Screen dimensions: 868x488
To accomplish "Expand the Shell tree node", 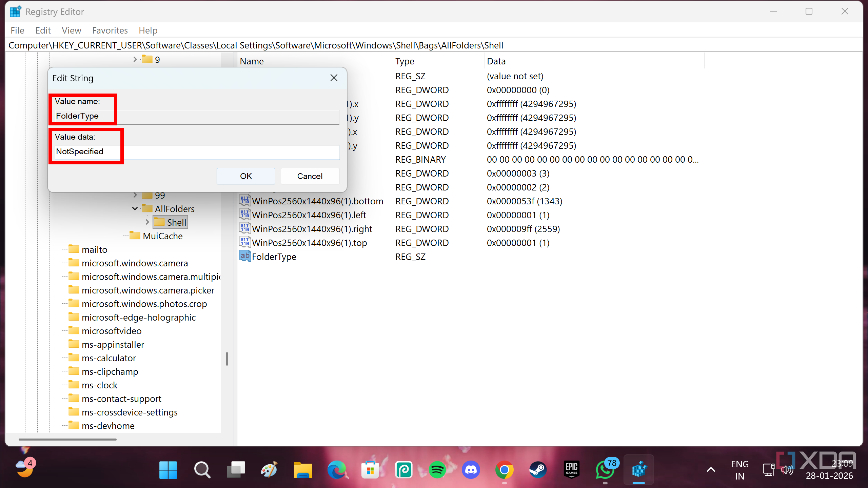I will 147,222.
